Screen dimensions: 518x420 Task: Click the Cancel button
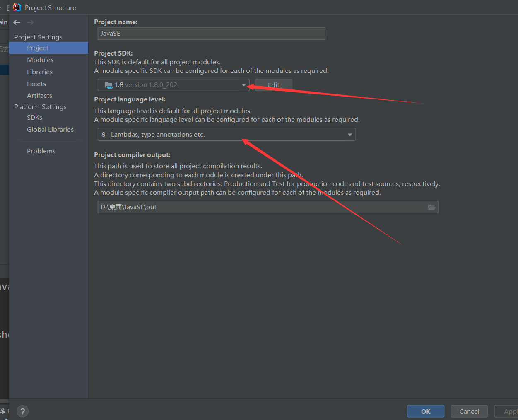[x=469, y=411]
